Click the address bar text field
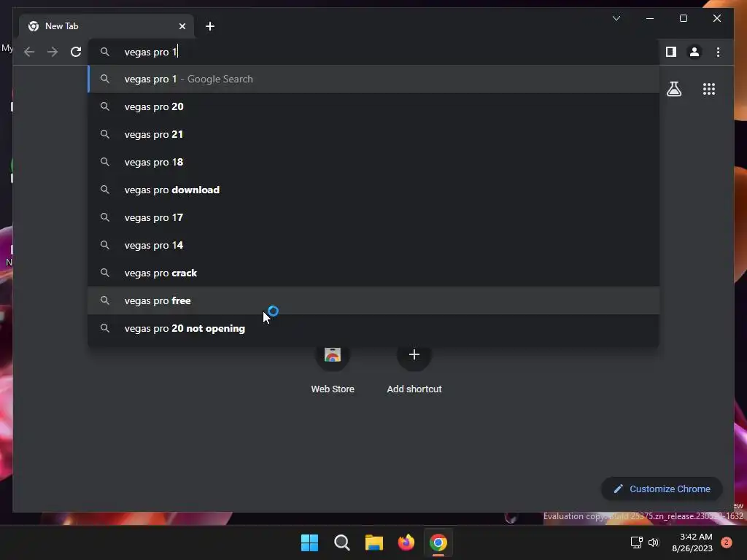The height and width of the screenshot is (560, 747). coord(374,52)
